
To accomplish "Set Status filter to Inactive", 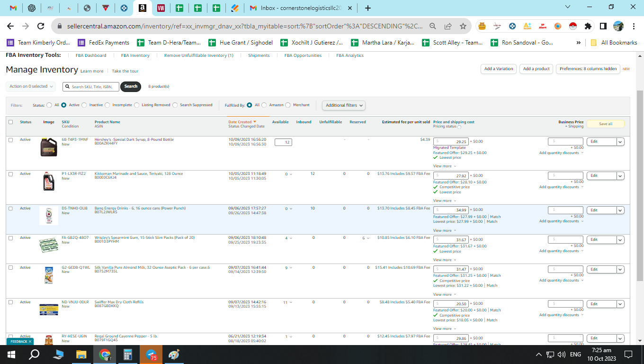I will (84, 105).
